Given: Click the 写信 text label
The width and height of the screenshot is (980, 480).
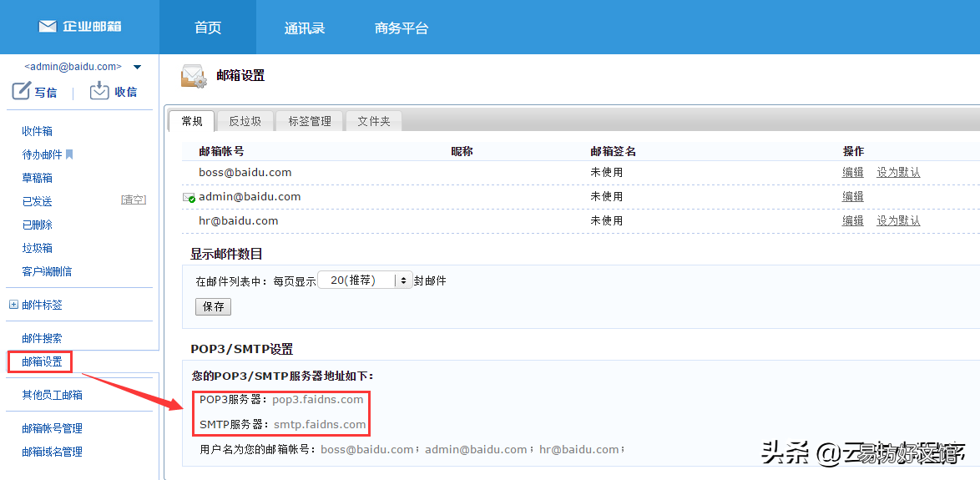Looking at the screenshot, I should click(x=46, y=93).
